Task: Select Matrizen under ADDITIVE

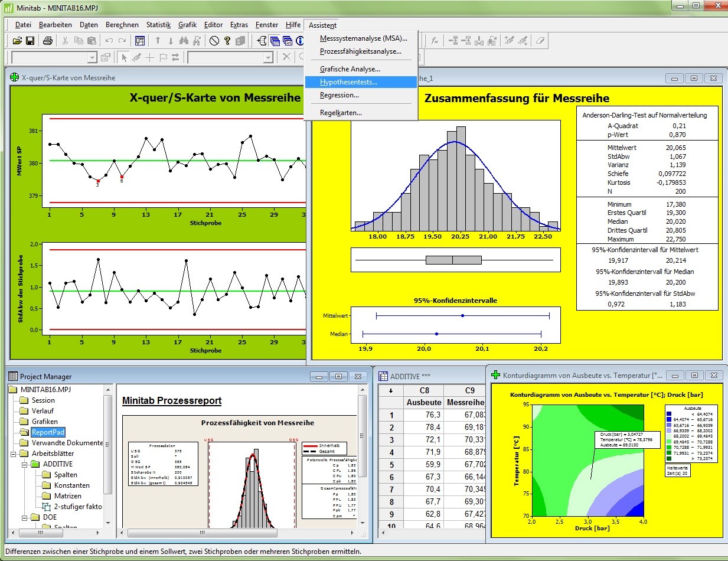Action: pos(68,496)
